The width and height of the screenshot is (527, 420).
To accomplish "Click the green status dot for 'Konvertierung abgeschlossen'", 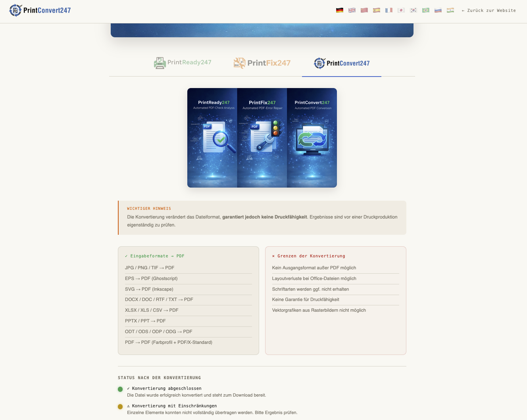I will 120,389.
